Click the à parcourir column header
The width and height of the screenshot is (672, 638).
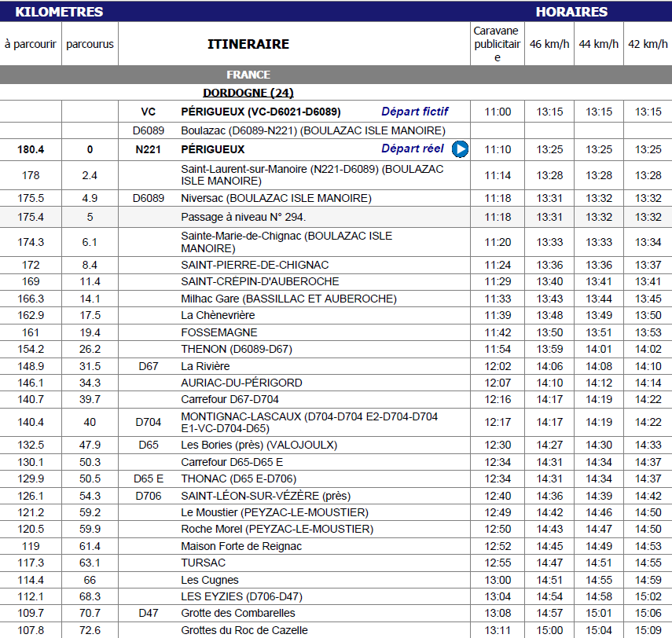tap(31, 44)
